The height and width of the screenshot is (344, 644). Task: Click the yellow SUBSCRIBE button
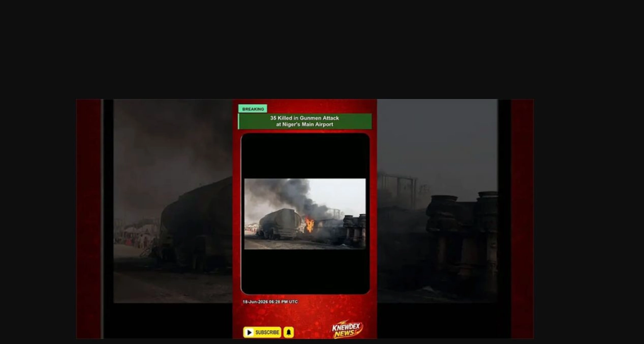pos(262,332)
